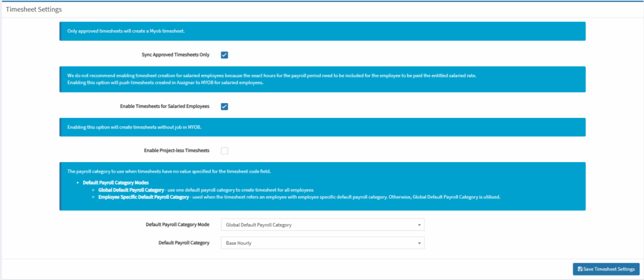Click the Timesheet Settings panel heading
Screen dimensions: 644x280
coord(34,11)
